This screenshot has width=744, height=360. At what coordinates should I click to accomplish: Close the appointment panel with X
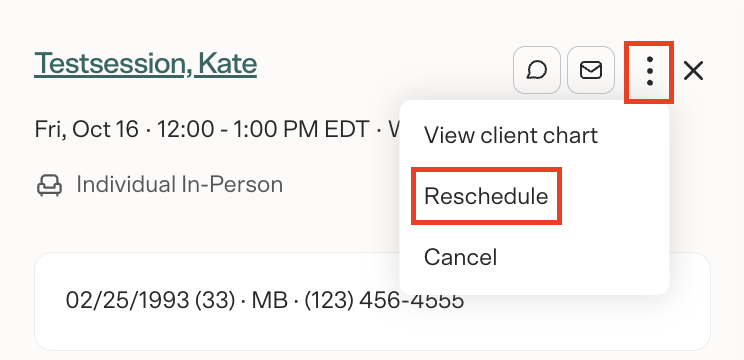[693, 71]
